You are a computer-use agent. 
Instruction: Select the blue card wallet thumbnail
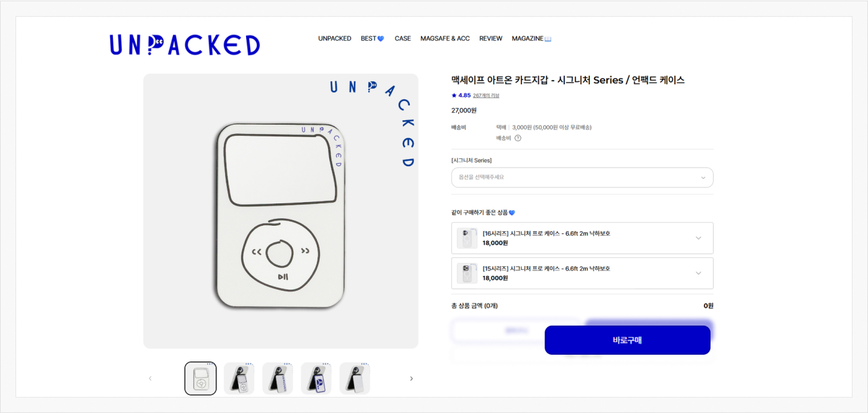pyautogui.click(x=316, y=378)
